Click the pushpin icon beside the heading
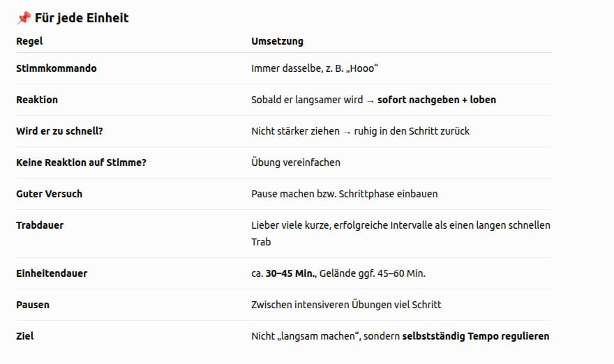614x364 pixels. [24, 18]
